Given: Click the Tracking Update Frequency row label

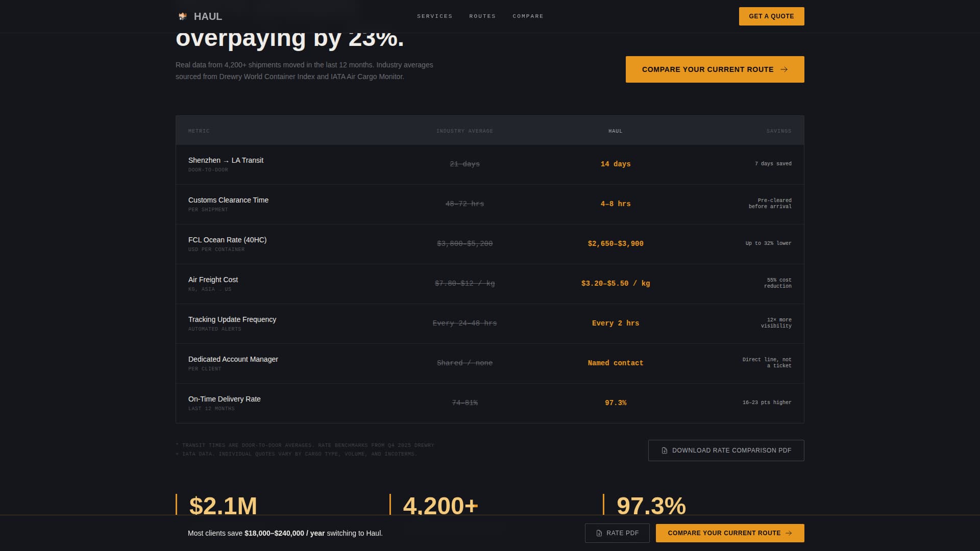Looking at the screenshot, I should pos(232,319).
